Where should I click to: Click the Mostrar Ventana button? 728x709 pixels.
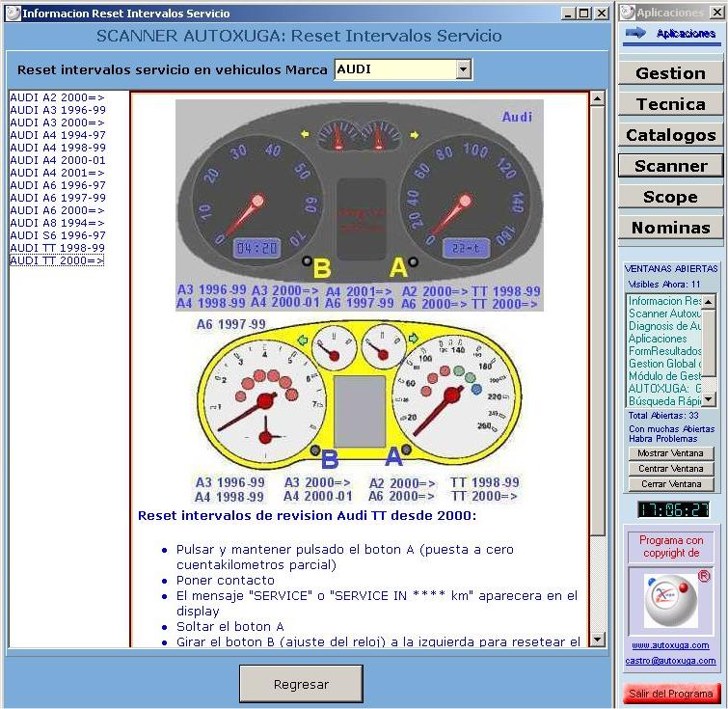point(671,453)
